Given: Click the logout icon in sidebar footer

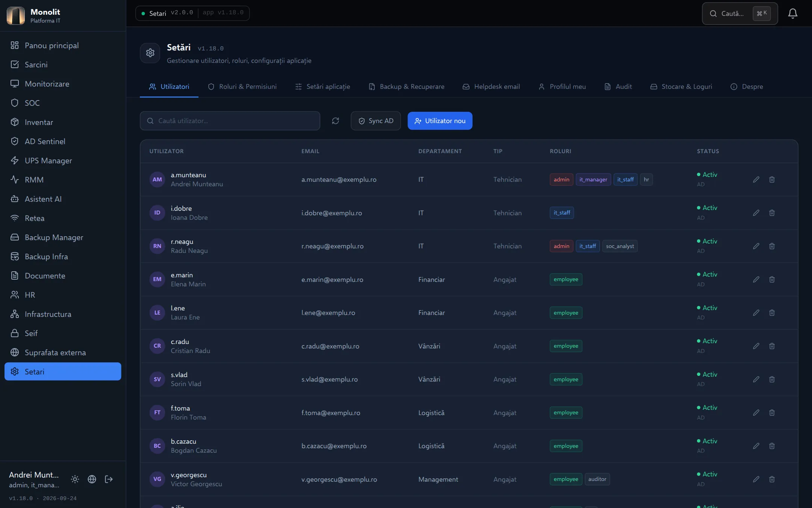Looking at the screenshot, I should [x=109, y=479].
